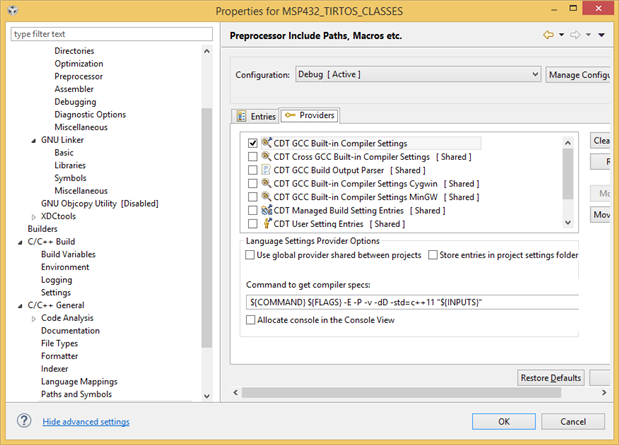Collapse the C/C++ Build tree node
Image resolution: width=619 pixels, height=445 pixels.
[x=20, y=242]
